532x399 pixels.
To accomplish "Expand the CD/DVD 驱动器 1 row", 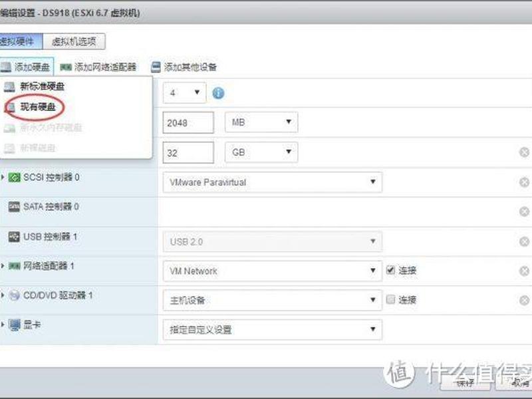I will [x=3, y=295].
